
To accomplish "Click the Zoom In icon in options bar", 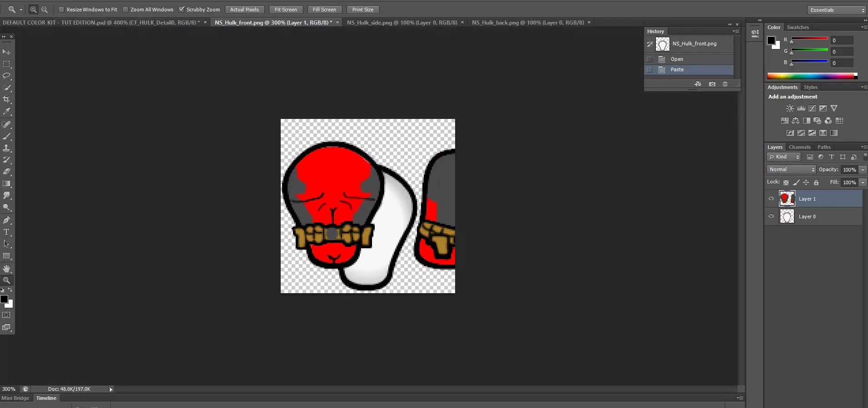I will (x=34, y=10).
